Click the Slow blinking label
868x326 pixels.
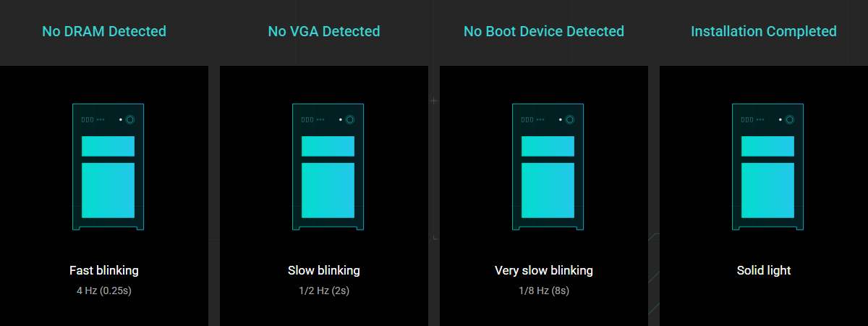(324, 270)
